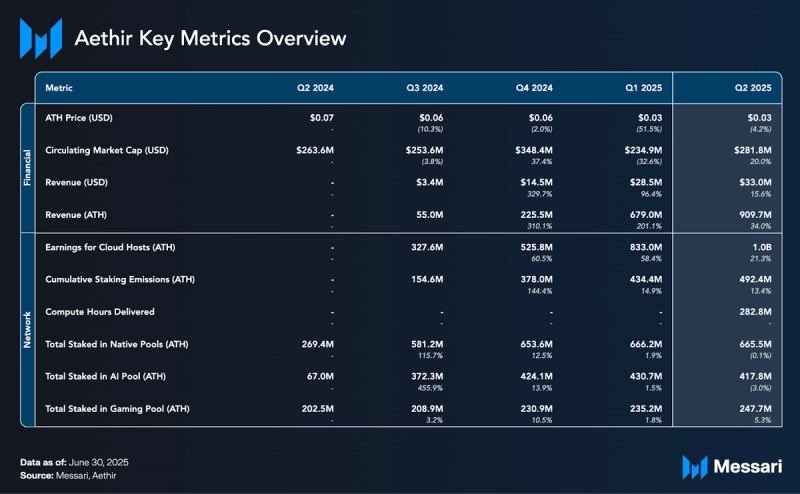Click the 269.4M native pools staked value
This screenshot has height=494, width=800.
click(x=317, y=344)
